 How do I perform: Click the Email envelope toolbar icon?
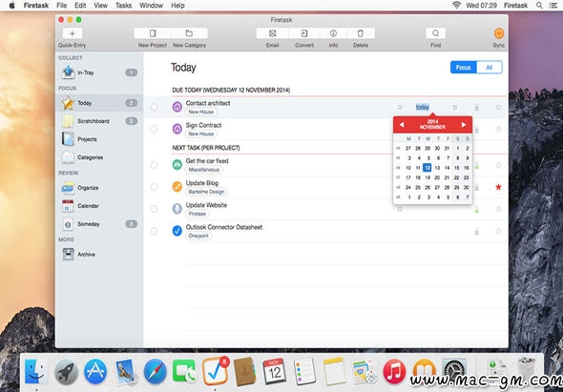(x=272, y=33)
